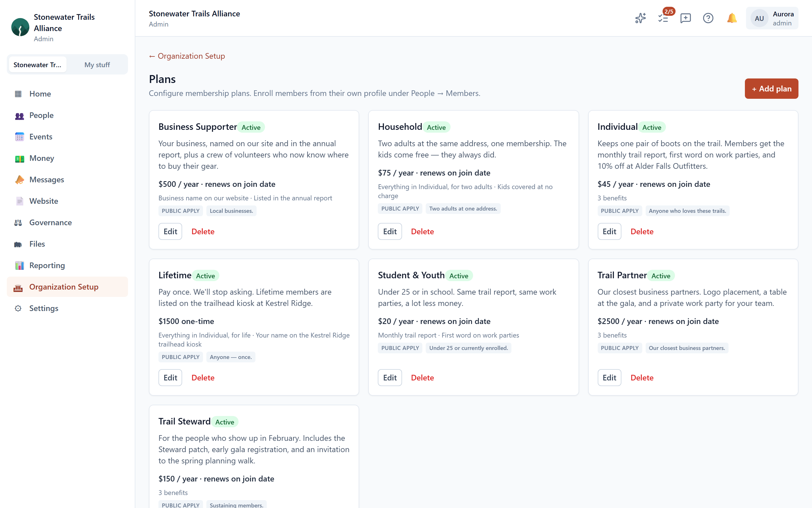Click the AI sparkle assistant icon
The height and width of the screenshot is (508, 812).
[640, 18]
